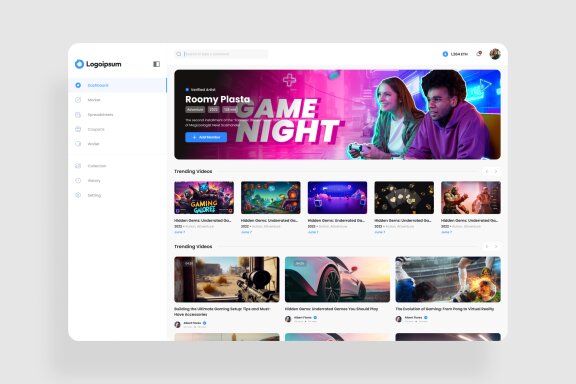This screenshot has height=384, width=576.
Task: Click title "Hidden Gems: Underrated Games You Should Play"
Action: [331, 309]
